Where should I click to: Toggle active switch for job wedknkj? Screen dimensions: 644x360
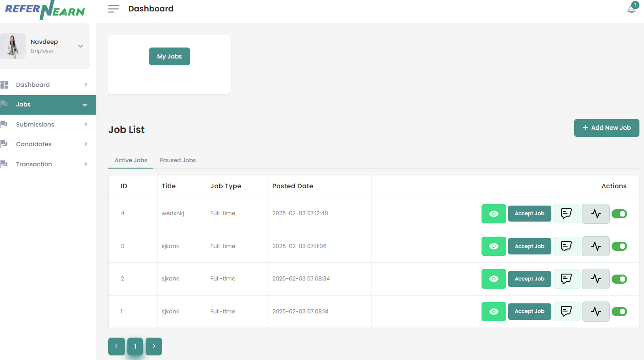click(x=619, y=214)
